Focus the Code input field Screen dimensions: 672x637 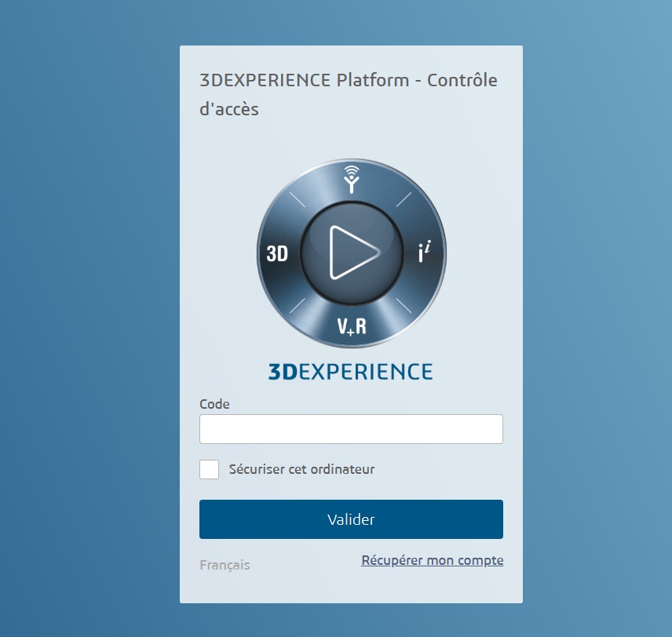[x=351, y=429]
